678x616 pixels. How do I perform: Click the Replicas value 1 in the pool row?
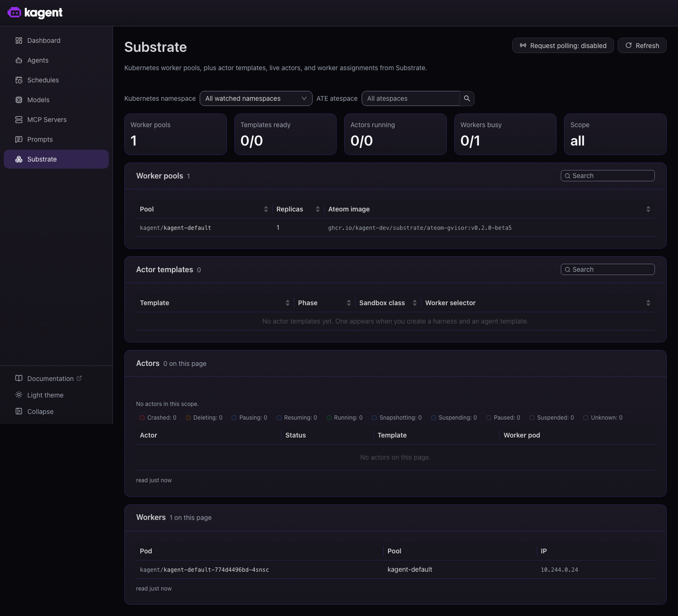278,227
